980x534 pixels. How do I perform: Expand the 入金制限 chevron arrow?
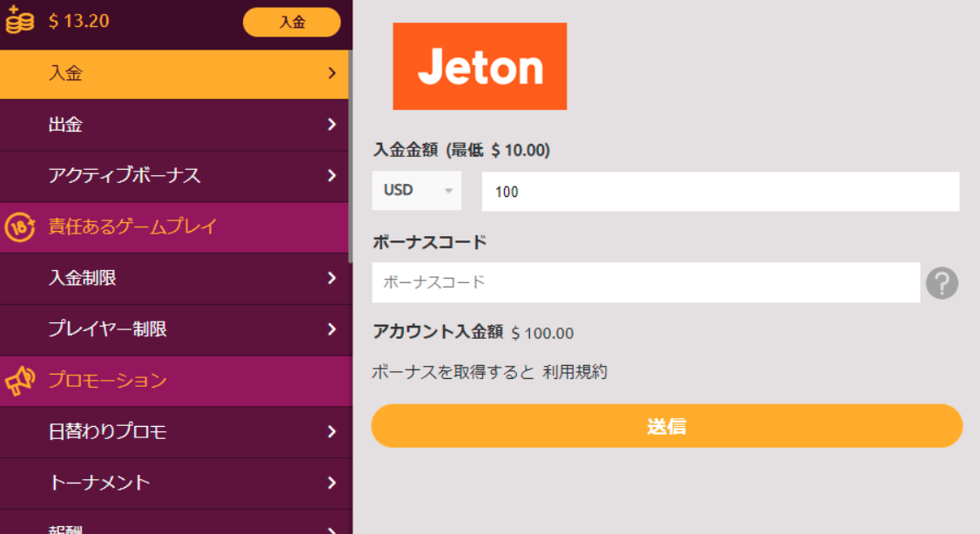(x=332, y=278)
